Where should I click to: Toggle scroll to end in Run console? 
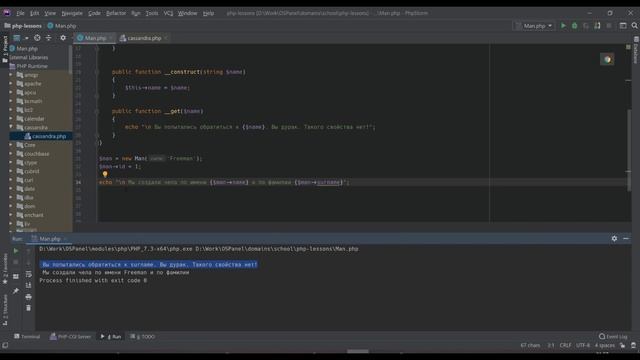tap(28, 285)
